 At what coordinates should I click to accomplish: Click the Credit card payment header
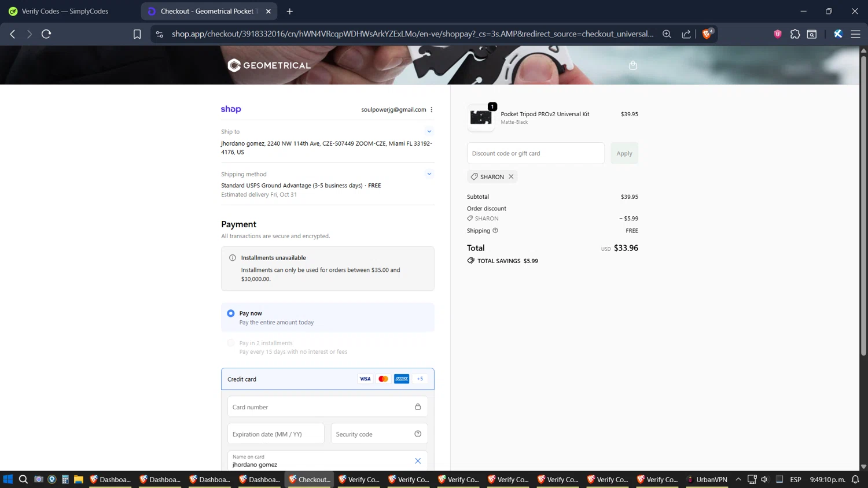click(328, 379)
